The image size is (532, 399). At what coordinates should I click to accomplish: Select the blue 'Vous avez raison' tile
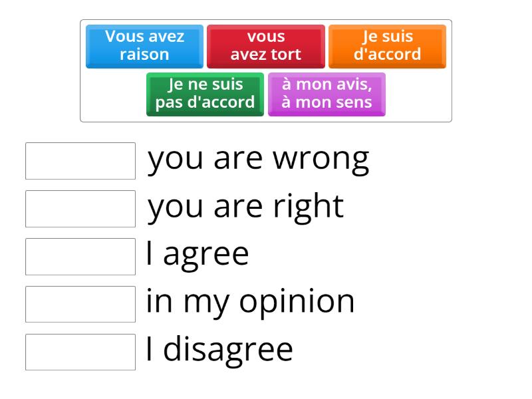point(143,46)
